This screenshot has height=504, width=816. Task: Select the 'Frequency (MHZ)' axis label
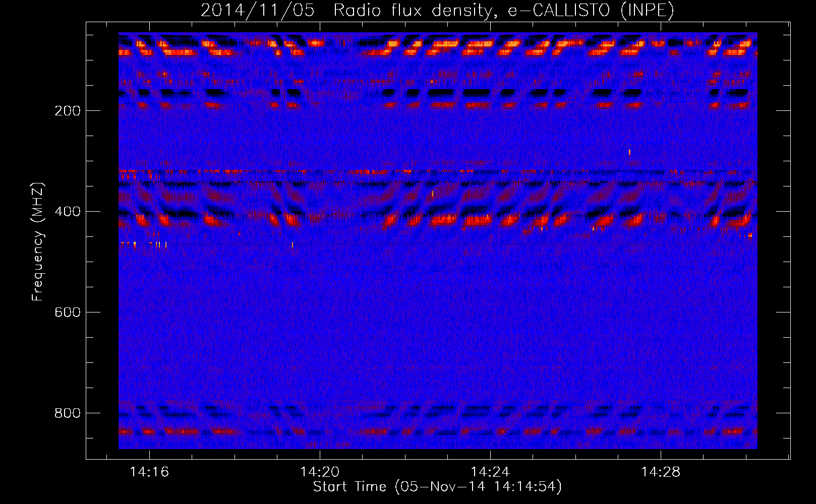point(38,242)
